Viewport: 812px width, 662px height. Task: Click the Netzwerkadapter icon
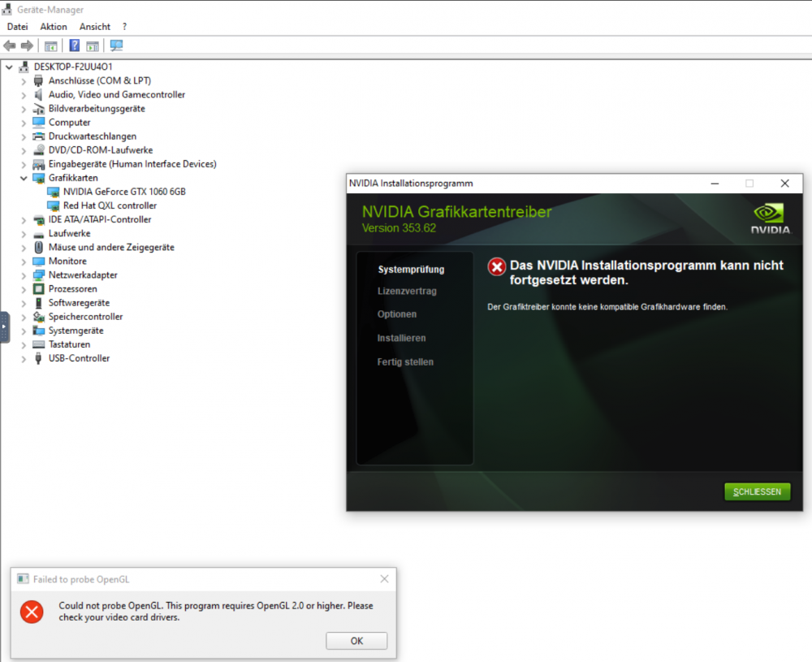tap(38, 275)
